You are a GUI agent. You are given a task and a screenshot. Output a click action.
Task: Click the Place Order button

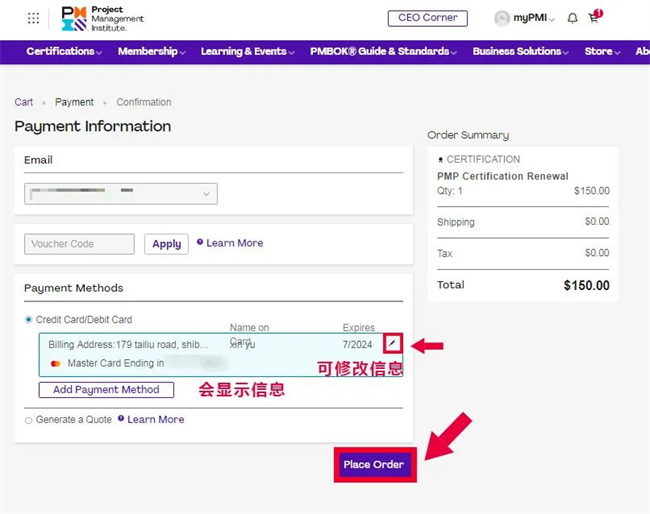(x=373, y=464)
